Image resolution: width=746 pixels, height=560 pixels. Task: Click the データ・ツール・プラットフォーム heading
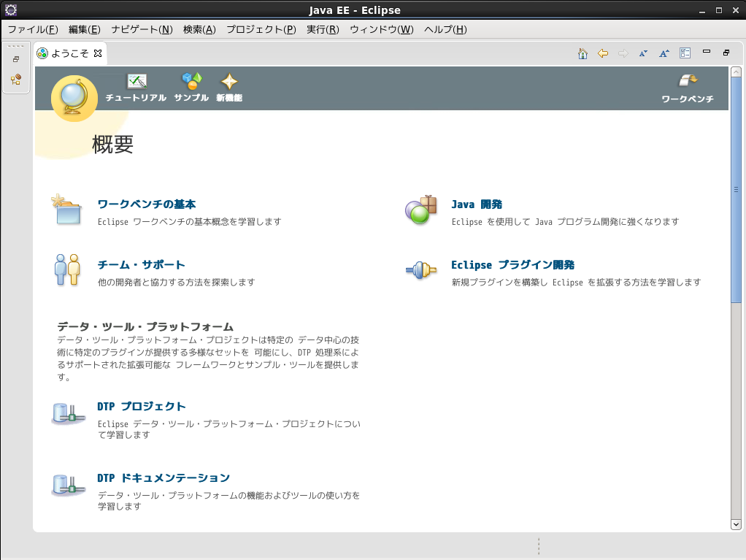(145, 326)
